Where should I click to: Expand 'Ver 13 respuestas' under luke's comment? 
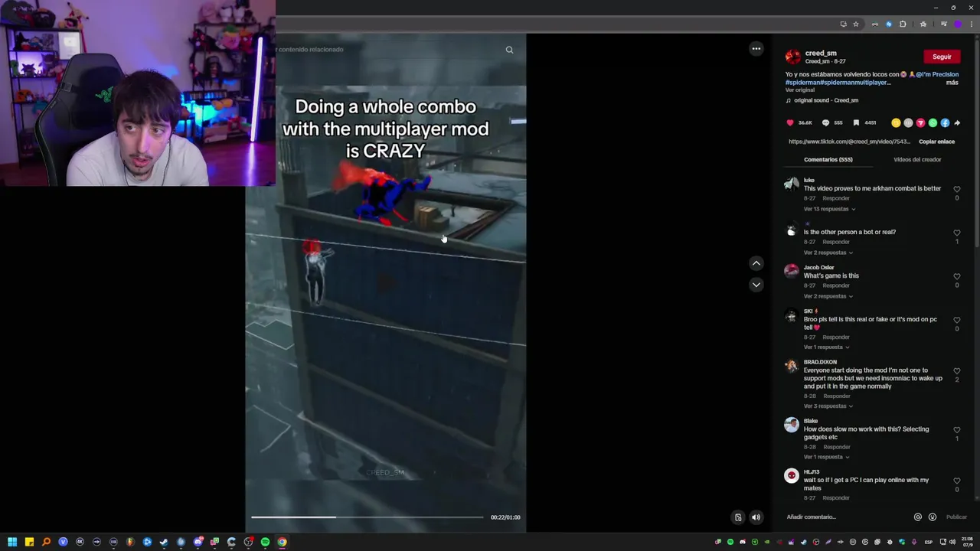[829, 209]
